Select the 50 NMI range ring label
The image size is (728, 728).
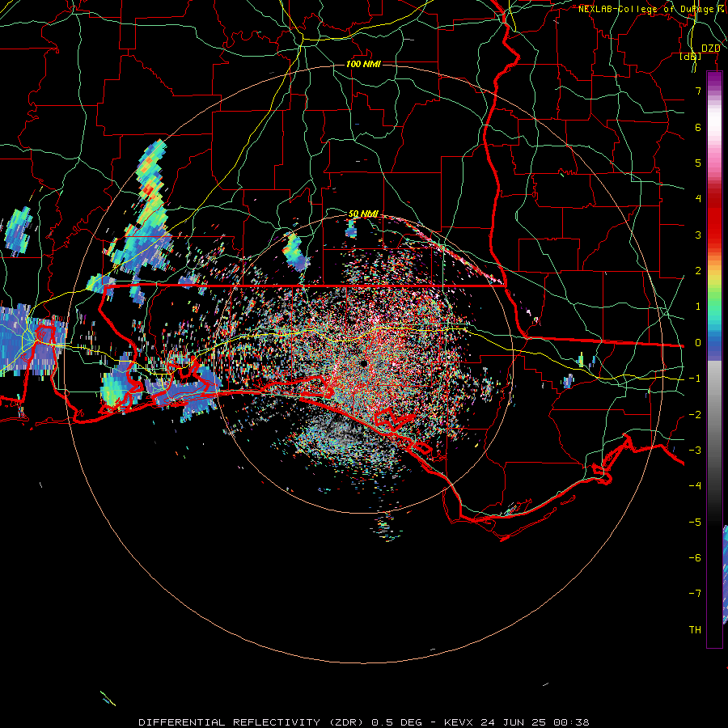363,214
